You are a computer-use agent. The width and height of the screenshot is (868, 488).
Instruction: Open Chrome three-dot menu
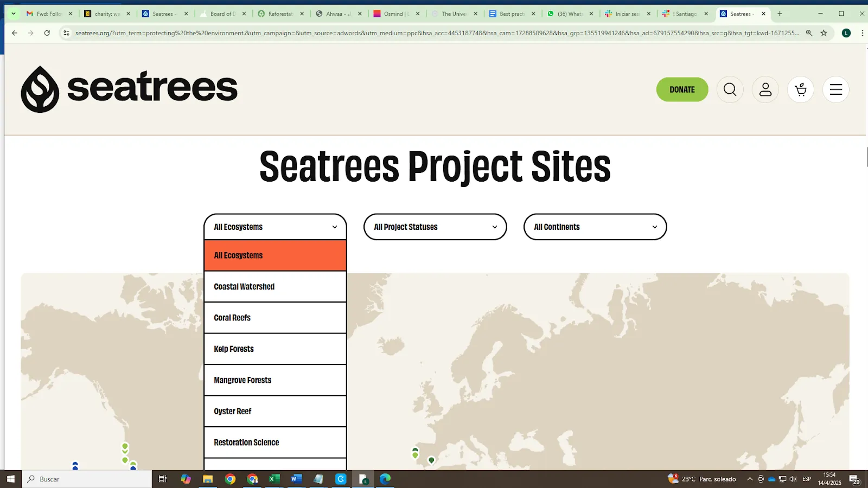click(x=862, y=33)
